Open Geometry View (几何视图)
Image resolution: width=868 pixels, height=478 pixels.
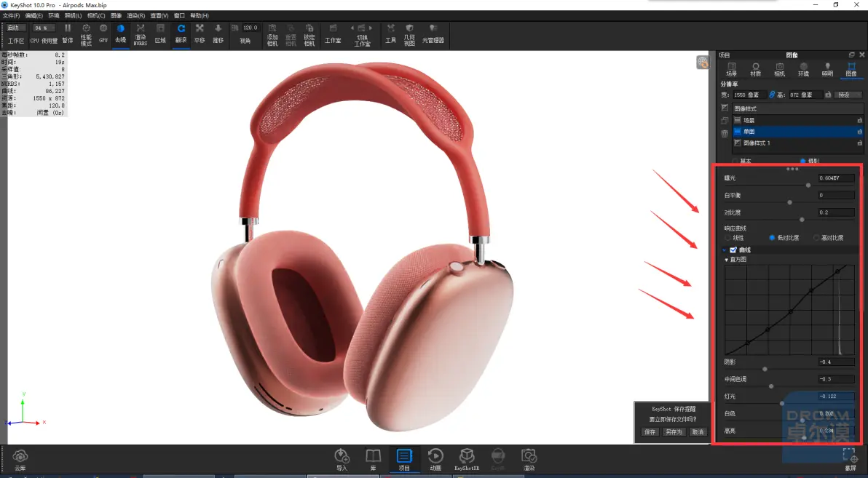click(409, 34)
